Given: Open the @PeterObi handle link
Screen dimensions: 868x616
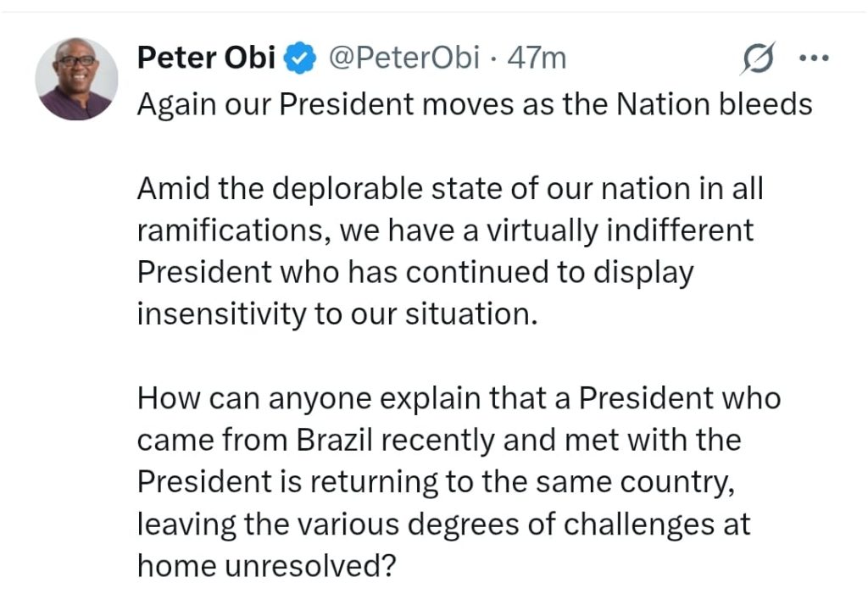Looking at the screenshot, I should [404, 58].
